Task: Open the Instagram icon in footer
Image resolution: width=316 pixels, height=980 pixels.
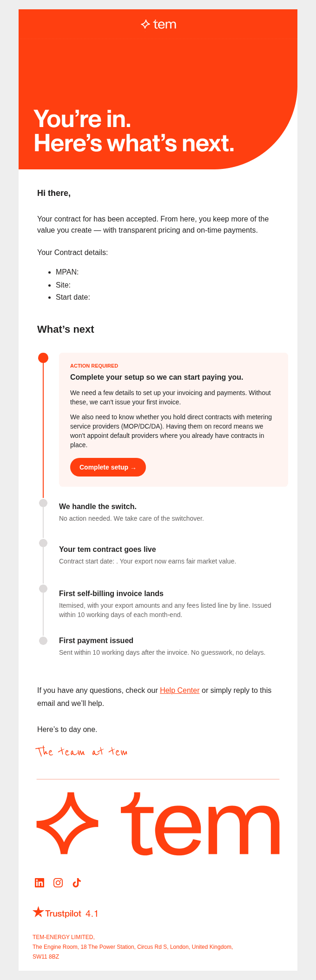Action: [58, 883]
